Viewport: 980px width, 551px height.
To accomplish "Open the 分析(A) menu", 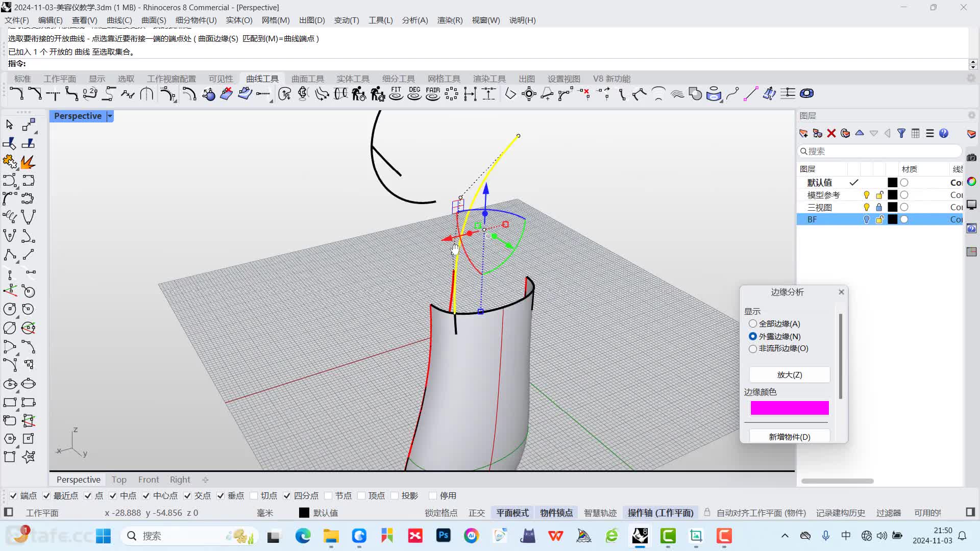I will click(x=415, y=20).
